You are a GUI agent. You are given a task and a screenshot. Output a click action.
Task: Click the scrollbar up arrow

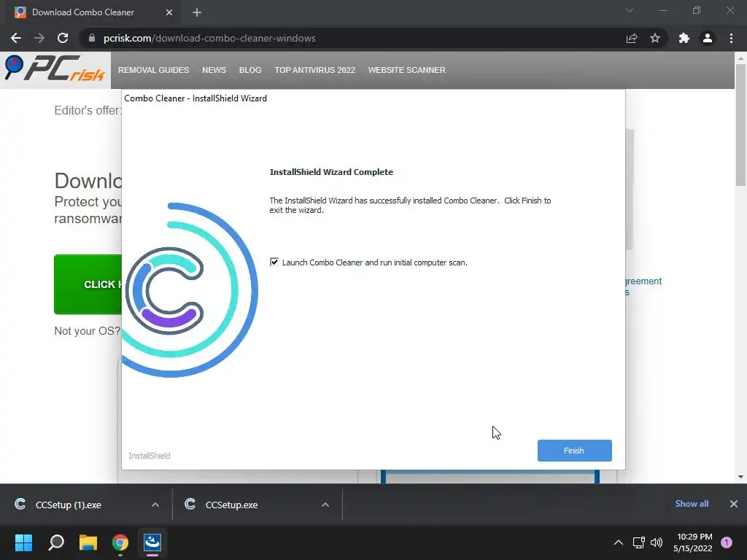click(740, 58)
